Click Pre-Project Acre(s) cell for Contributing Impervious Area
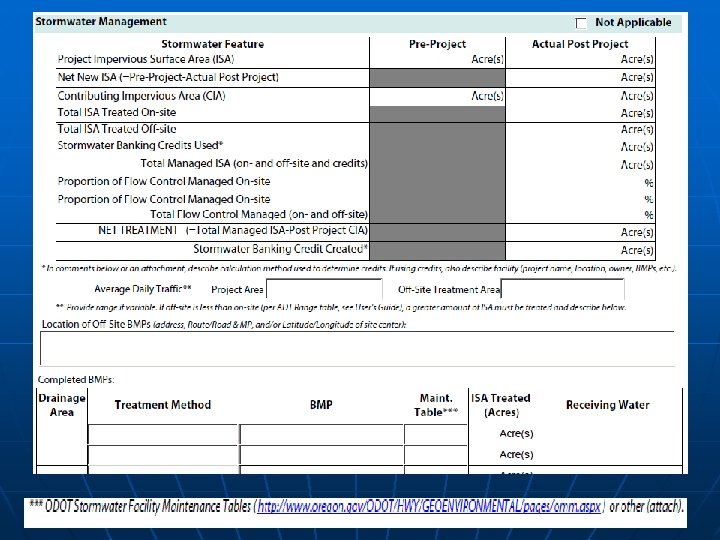Image resolution: width=720 pixels, height=540 pixels. [x=437, y=96]
